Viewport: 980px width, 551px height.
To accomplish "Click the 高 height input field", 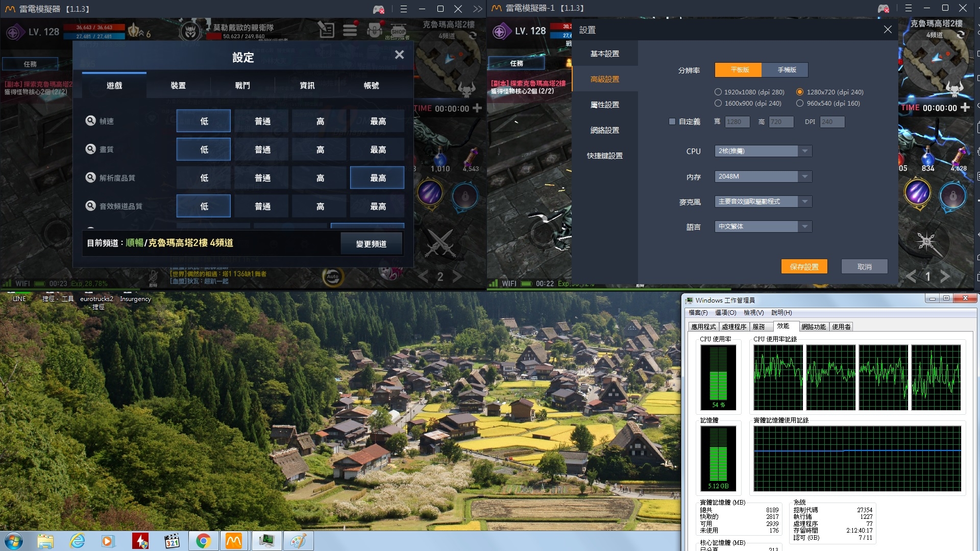I will (781, 122).
